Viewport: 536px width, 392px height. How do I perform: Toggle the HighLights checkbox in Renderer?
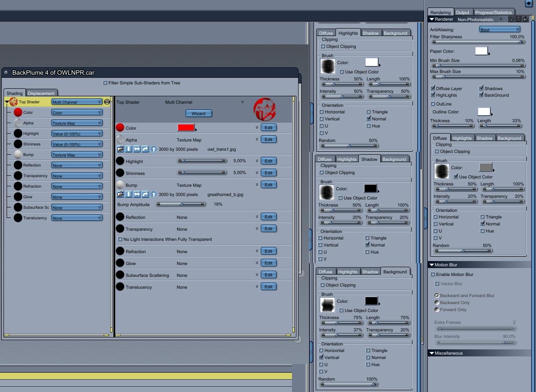pyautogui.click(x=433, y=95)
